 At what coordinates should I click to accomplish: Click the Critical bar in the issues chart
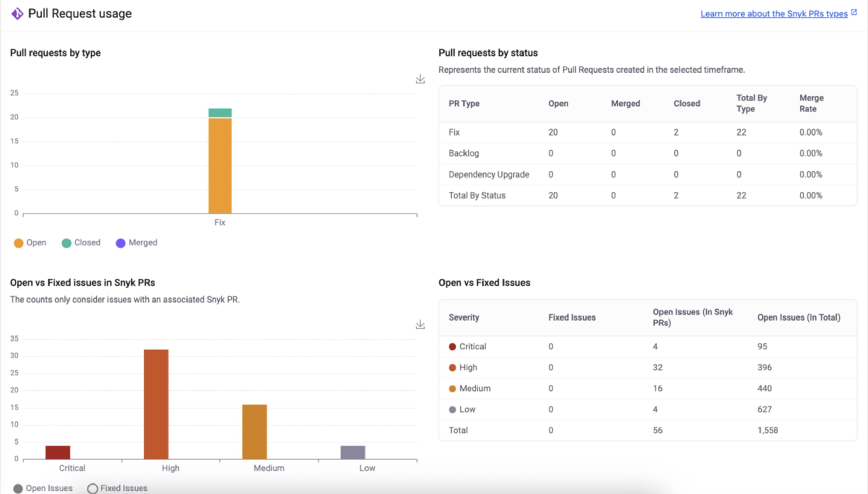pos(58,453)
